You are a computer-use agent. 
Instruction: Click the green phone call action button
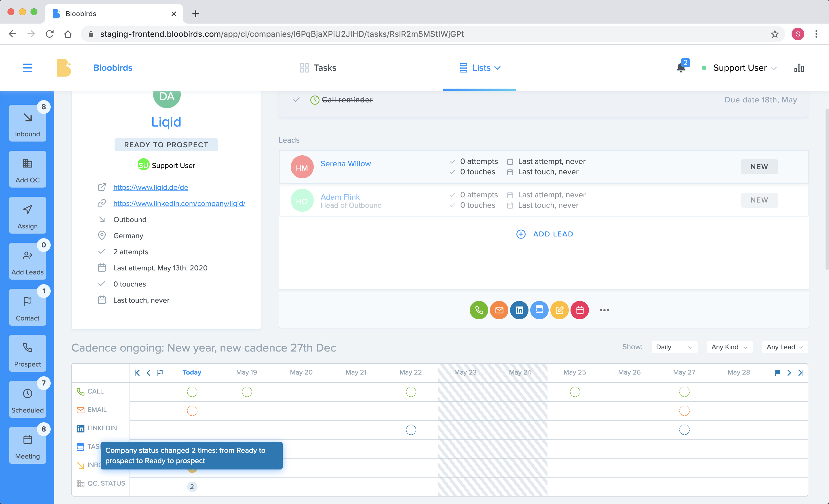point(479,310)
